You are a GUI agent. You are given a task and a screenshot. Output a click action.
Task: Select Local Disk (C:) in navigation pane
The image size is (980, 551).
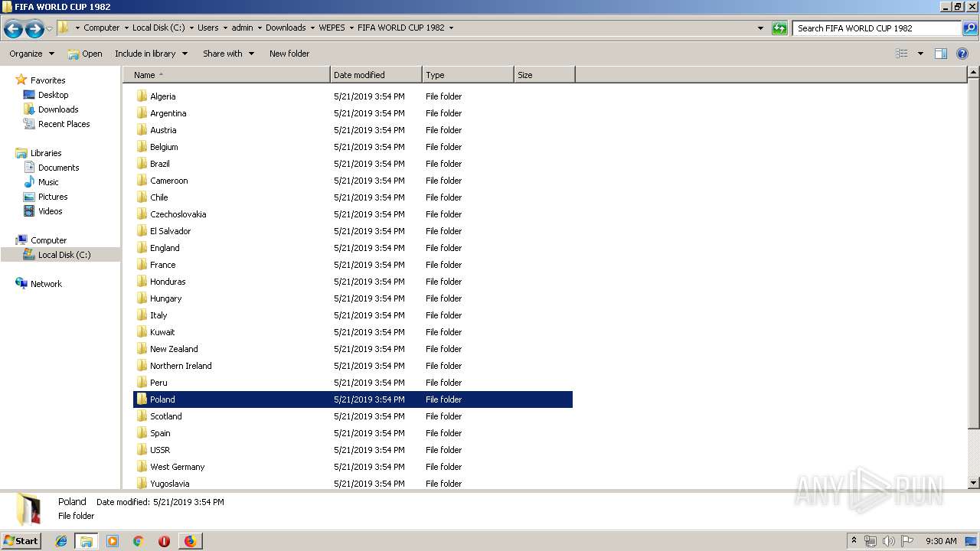pos(64,255)
